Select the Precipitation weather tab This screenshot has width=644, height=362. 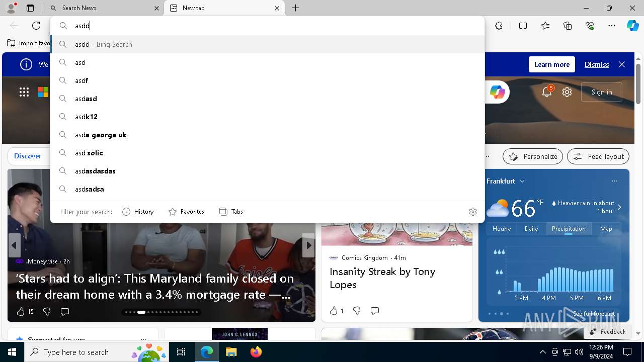[569, 229]
